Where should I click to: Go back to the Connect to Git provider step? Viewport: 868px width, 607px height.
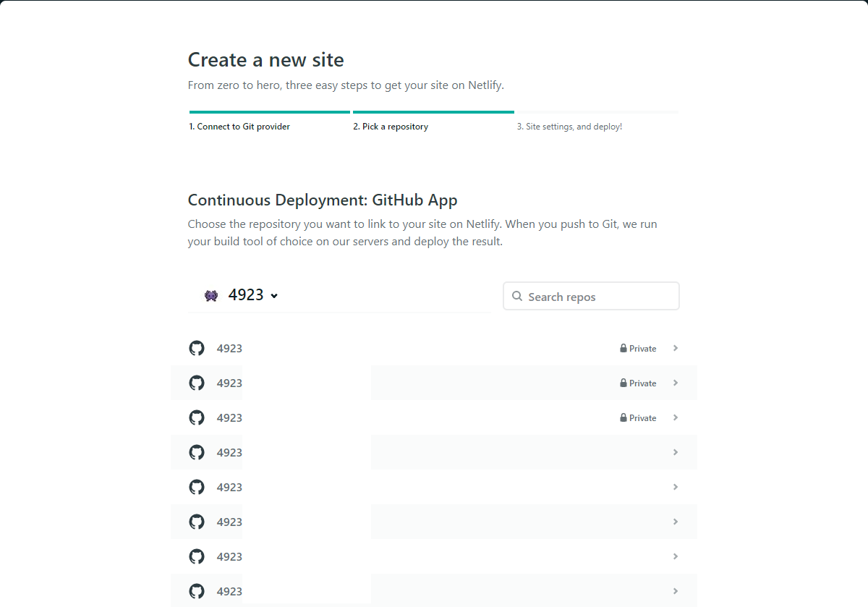(239, 127)
